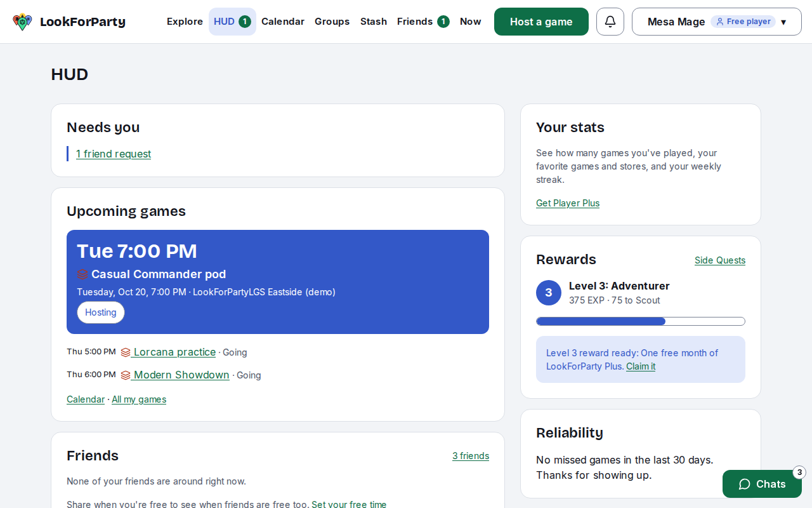This screenshot has width=812, height=508.
Task: Click the Hosting pill button
Action: [101, 312]
